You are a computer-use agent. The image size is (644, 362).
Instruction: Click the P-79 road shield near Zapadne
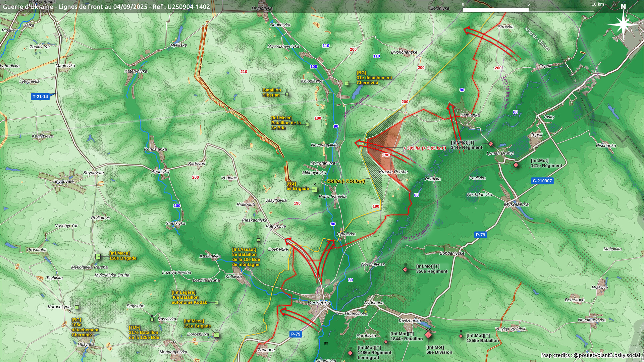(x=296, y=334)
